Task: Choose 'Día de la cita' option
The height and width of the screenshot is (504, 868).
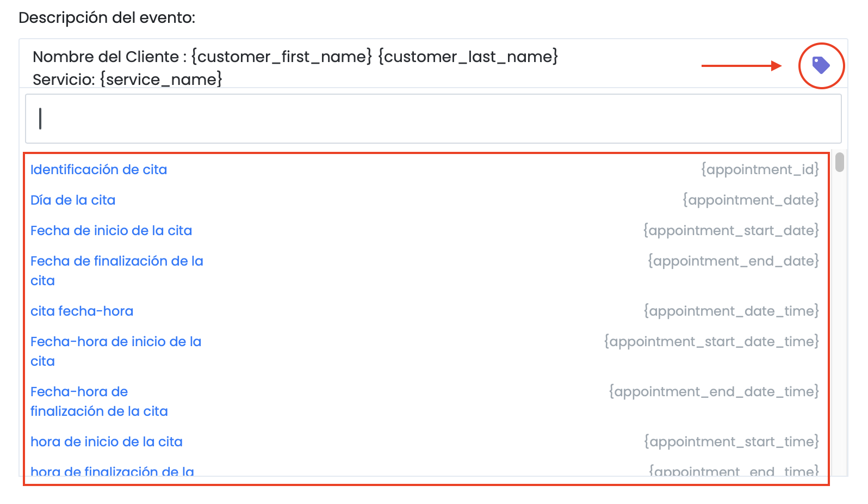Action: (x=73, y=200)
